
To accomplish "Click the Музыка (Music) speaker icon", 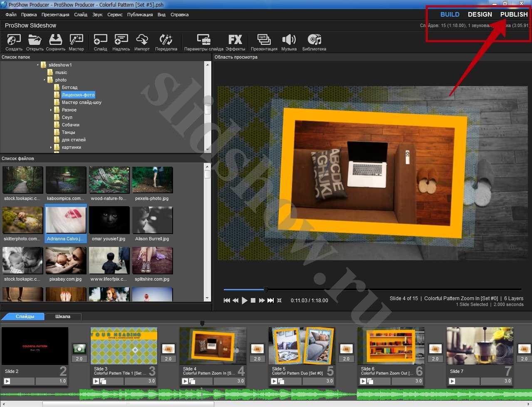I will tap(289, 40).
